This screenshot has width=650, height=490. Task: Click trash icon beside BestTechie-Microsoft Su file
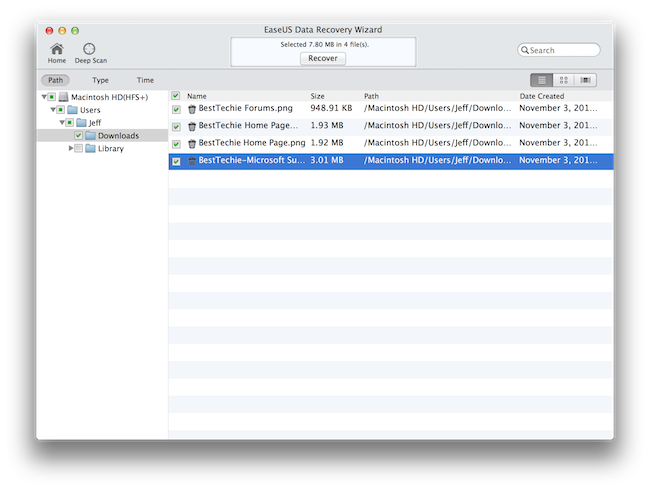192,161
